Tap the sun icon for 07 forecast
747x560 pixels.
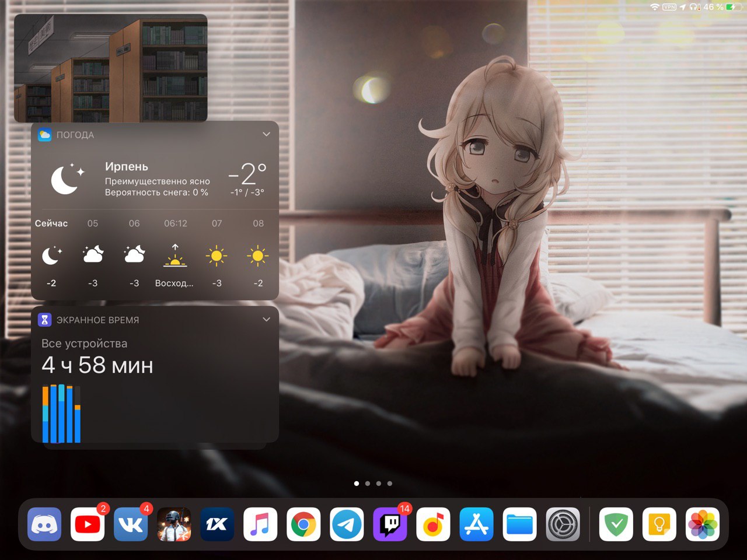(x=217, y=256)
